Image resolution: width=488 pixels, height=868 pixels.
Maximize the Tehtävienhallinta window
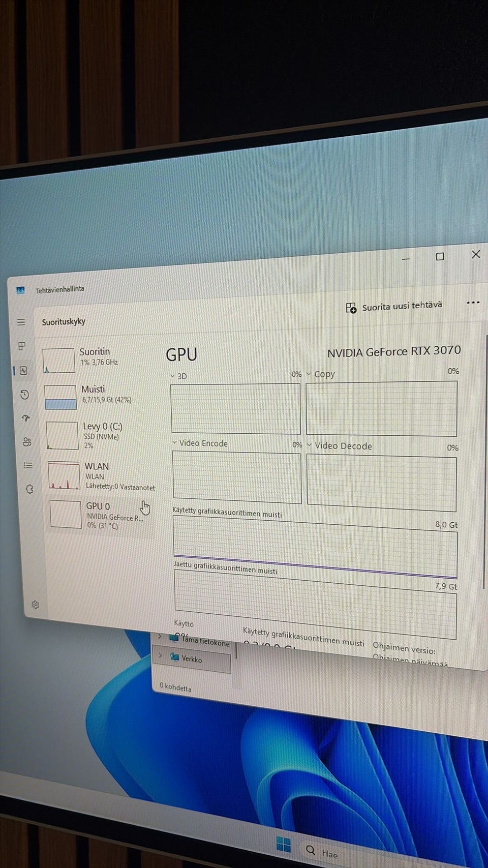[440, 257]
